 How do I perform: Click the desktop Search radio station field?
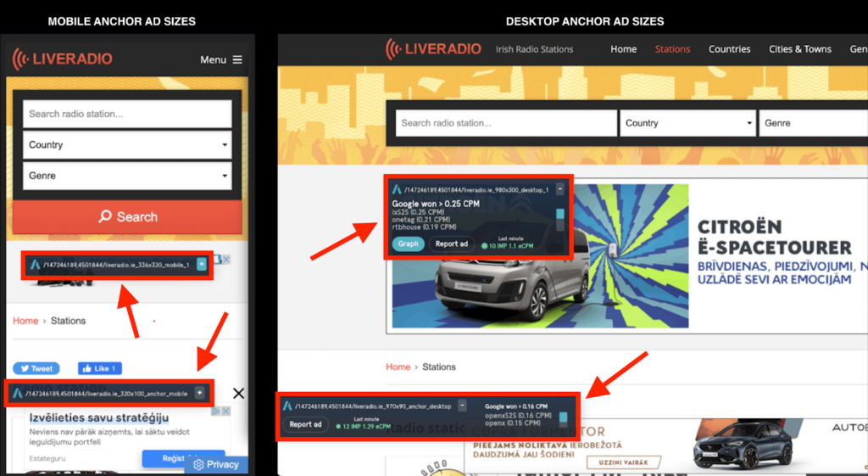[506, 123]
